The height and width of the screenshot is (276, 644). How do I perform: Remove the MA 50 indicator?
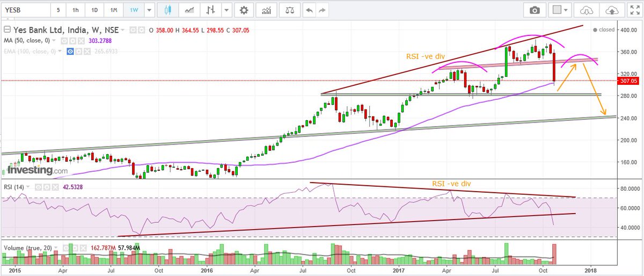(81, 41)
